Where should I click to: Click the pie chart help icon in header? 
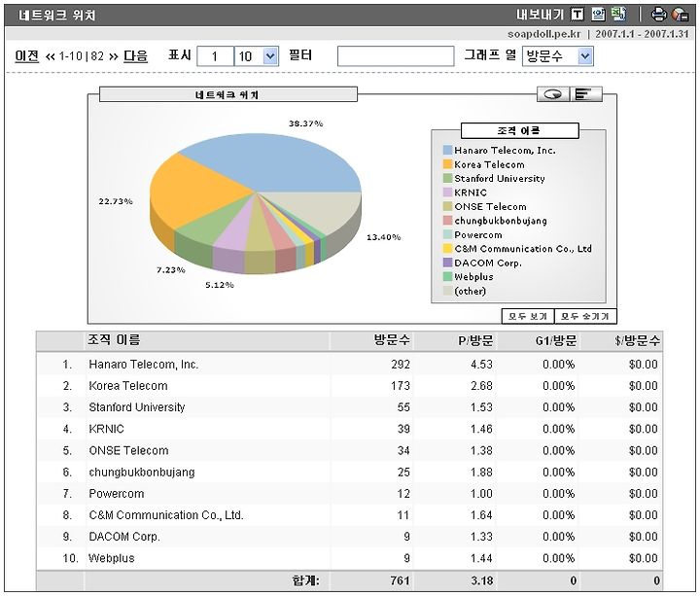click(680, 15)
